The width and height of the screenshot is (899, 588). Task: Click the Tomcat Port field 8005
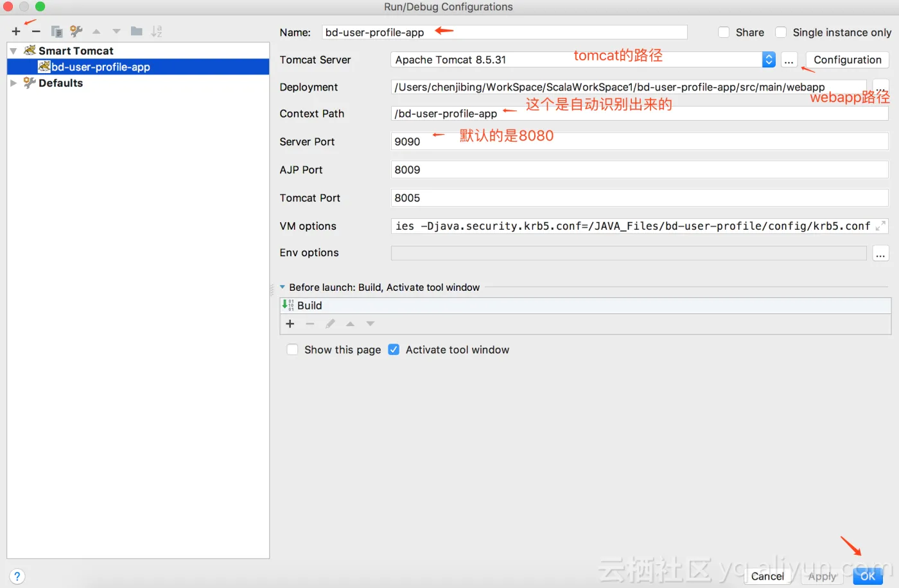click(640, 198)
